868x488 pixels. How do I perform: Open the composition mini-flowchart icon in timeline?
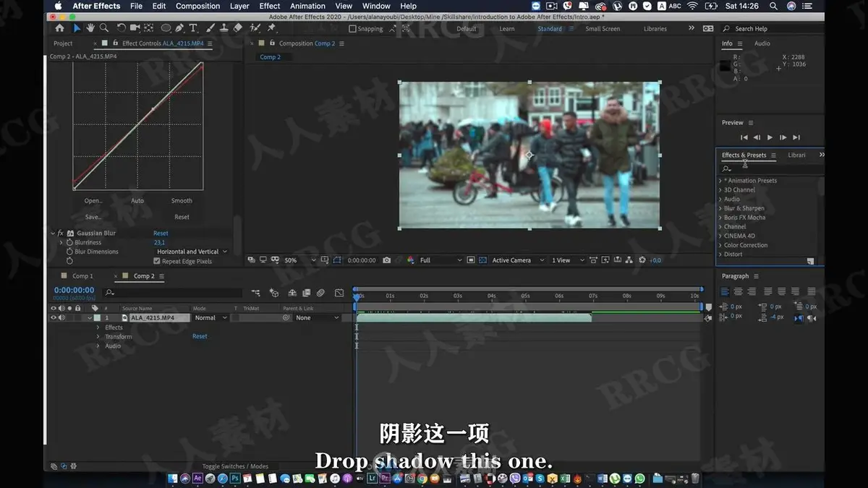point(256,293)
